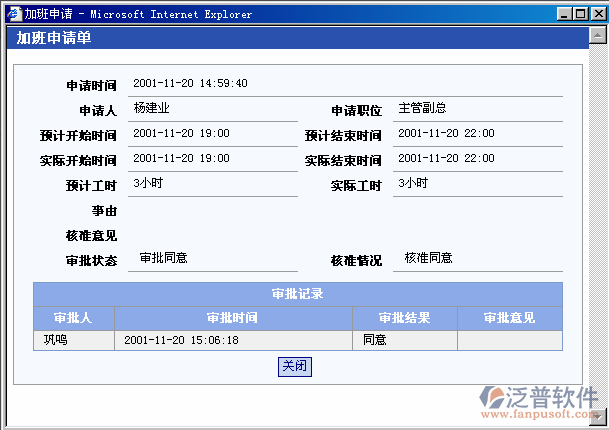
Task: Click approver name 巩鸣 in the table
Action: (x=55, y=340)
